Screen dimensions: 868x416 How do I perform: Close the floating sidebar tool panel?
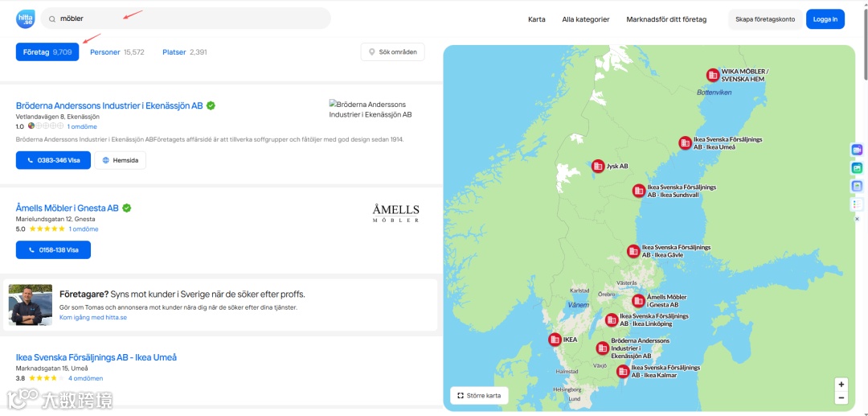pos(857,220)
